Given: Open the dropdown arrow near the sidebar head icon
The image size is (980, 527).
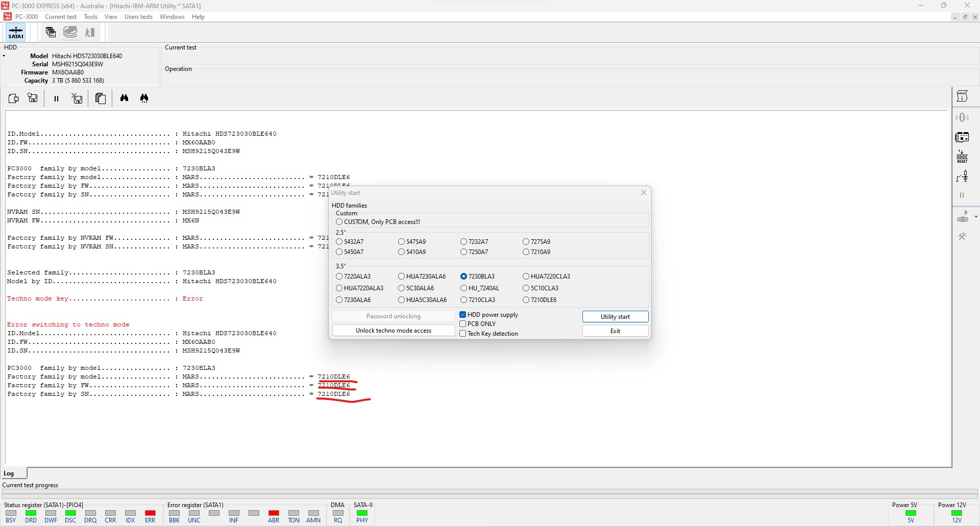Looking at the screenshot, I should pos(976,217).
